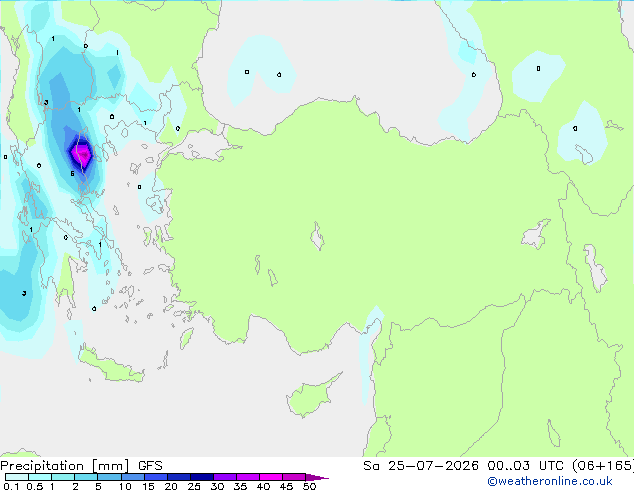Click the island of Crete on the map

pyautogui.click(x=110, y=366)
